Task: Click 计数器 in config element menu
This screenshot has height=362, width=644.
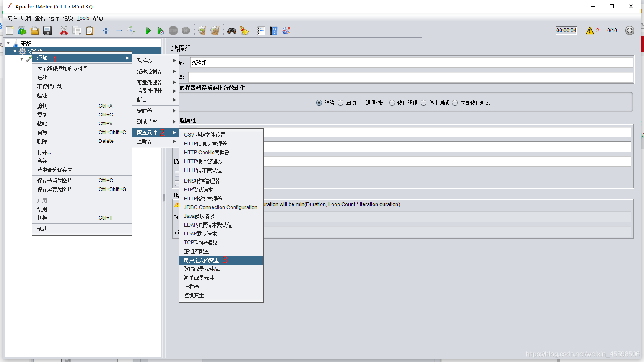Action: pos(221,287)
